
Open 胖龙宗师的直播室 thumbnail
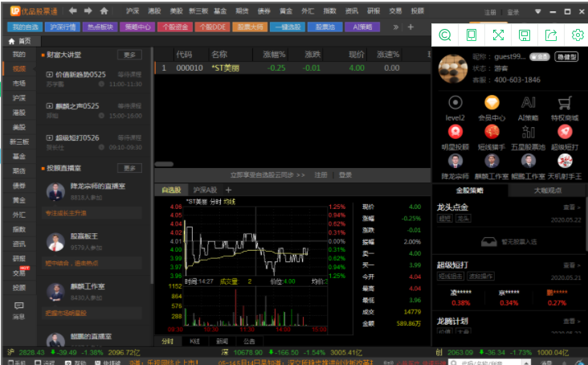click(x=55, y=193)
